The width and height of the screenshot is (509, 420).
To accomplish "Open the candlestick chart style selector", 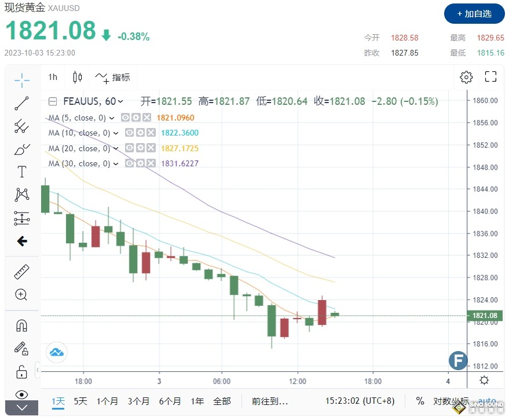I will coord(77,77).
